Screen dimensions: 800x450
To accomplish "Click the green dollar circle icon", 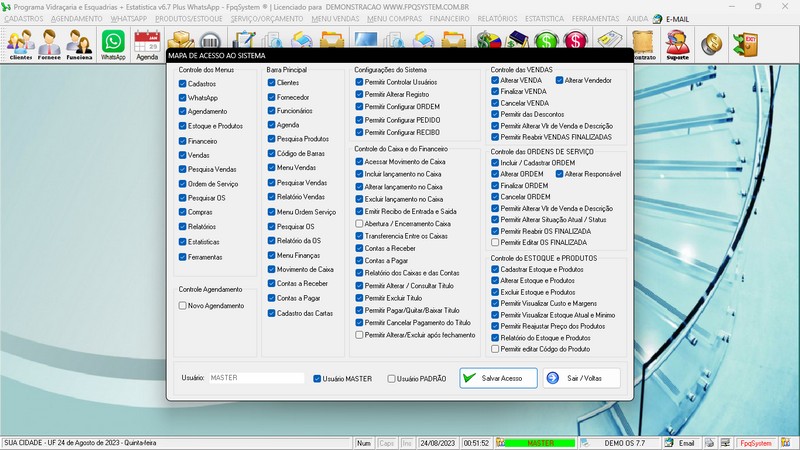I will pos(546,40).
